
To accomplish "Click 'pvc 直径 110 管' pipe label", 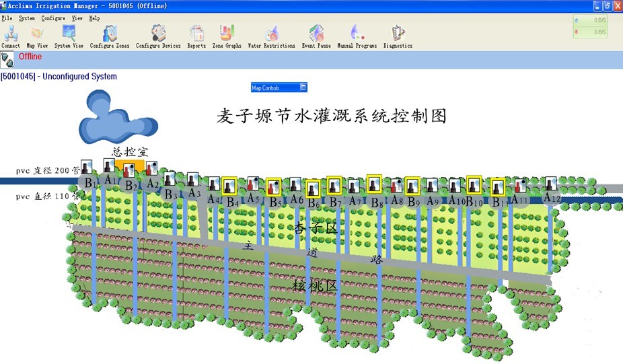I will click(x=48, y=196).
